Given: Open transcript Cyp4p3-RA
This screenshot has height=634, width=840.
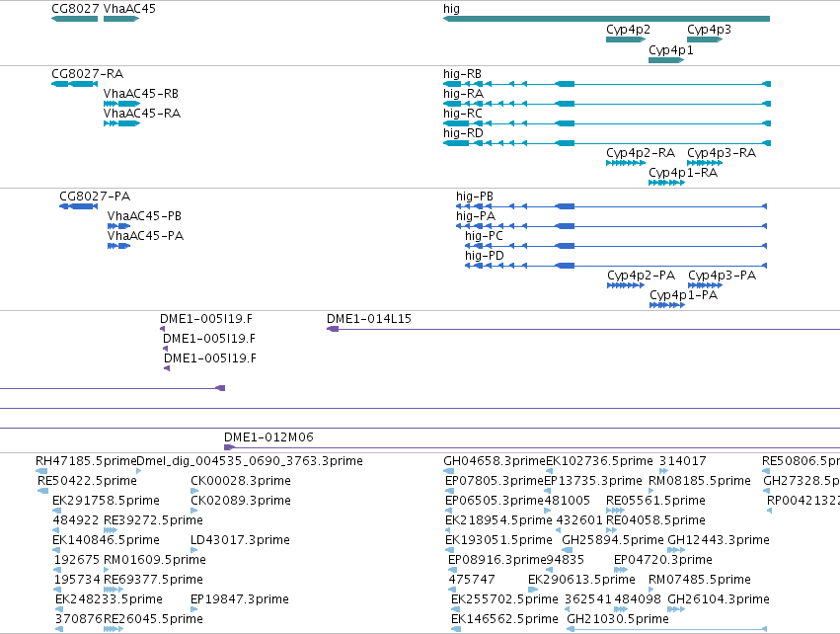Looking at the screenshot, I should (705, 163).
